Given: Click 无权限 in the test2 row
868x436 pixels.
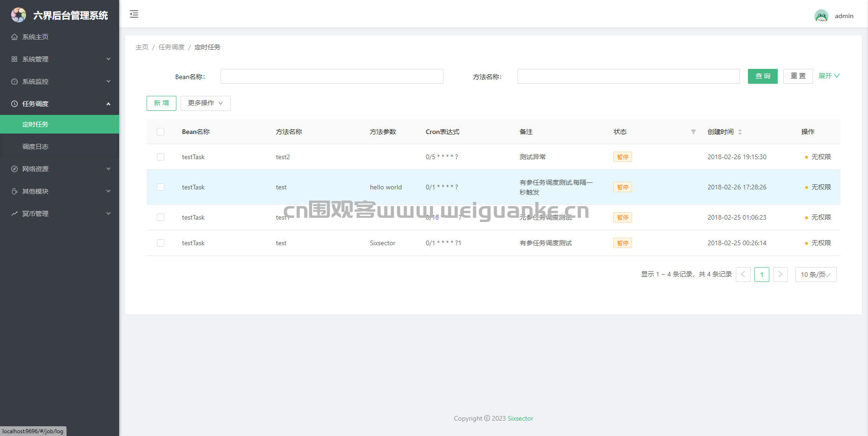Looking at the screenshot, I should tap(821, 157).
